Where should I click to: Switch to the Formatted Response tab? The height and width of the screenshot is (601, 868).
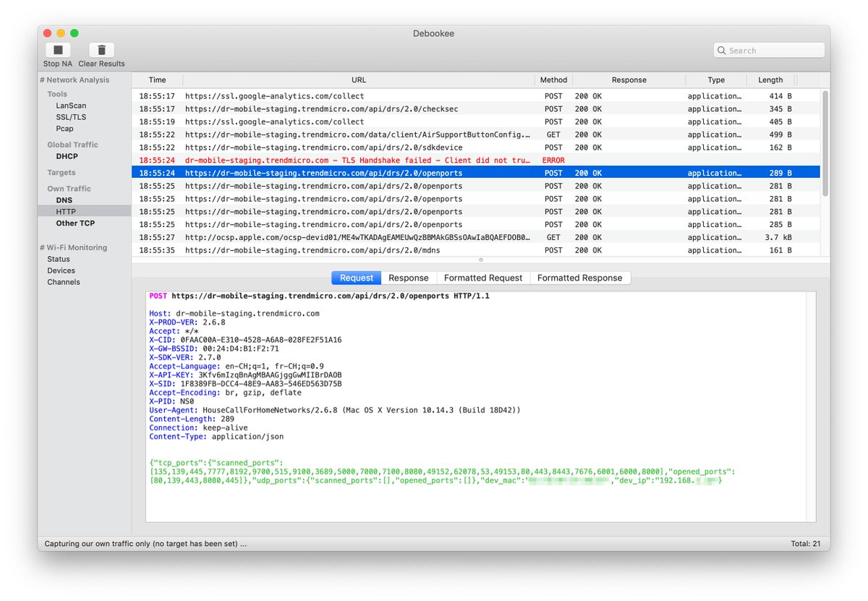(579, 278)
